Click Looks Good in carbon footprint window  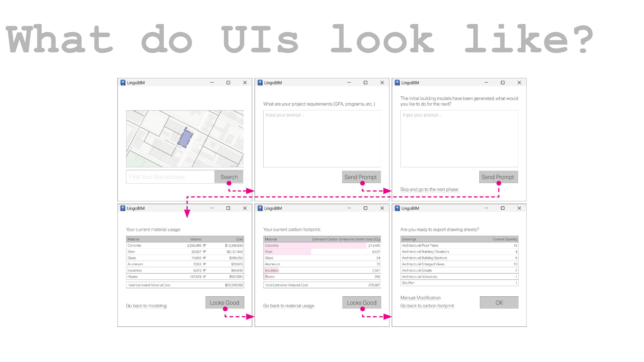[x=361, y=303]
